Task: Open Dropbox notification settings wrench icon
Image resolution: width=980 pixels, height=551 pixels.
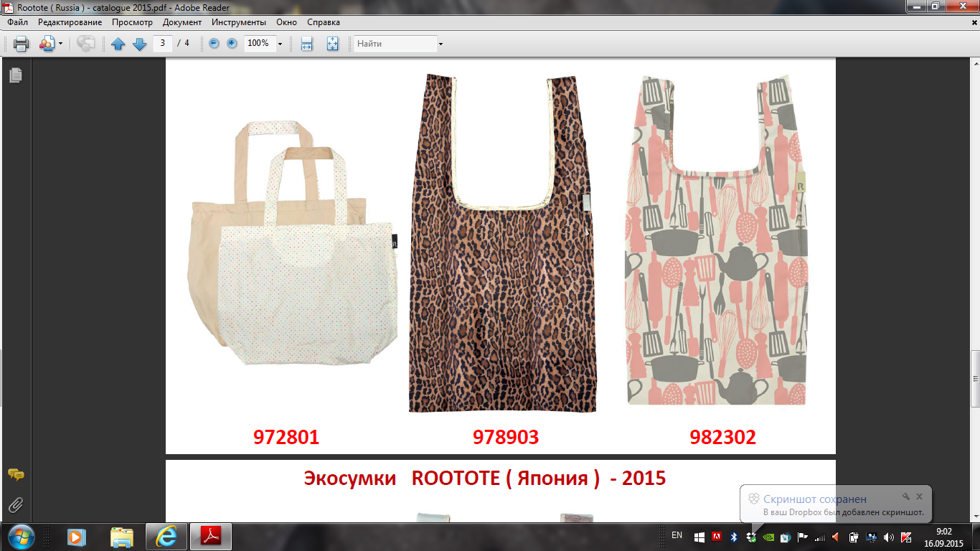Action: click(x=906, y=496)
